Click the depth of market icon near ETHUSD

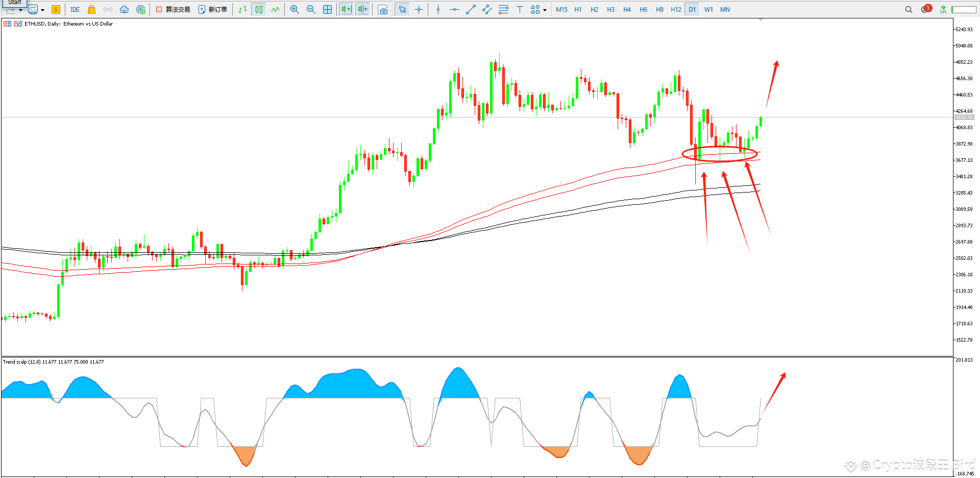pos(18,24)
